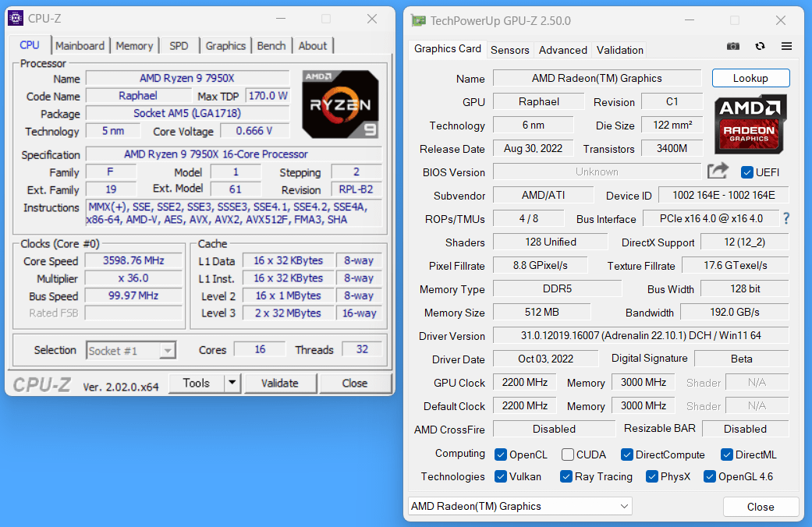Open the SPD tab
812x527 pixels.
[x=179, y=45]
